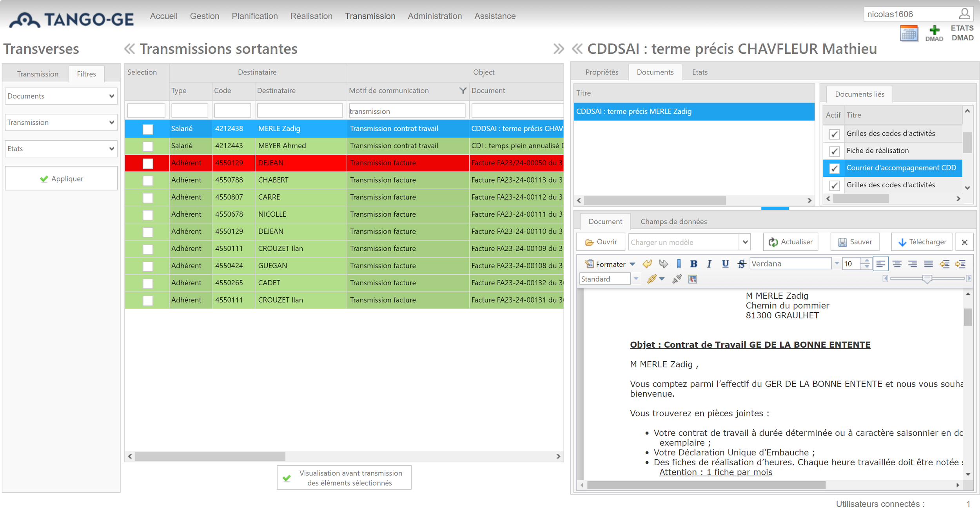The height and width of the screenshot is (513, 980).
Task: Switch to the Propriétés tab
Action: (x=602, y=72)
